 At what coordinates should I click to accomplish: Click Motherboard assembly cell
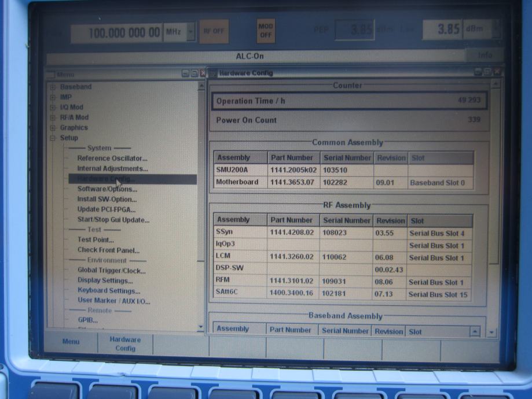tap(241, 182)
